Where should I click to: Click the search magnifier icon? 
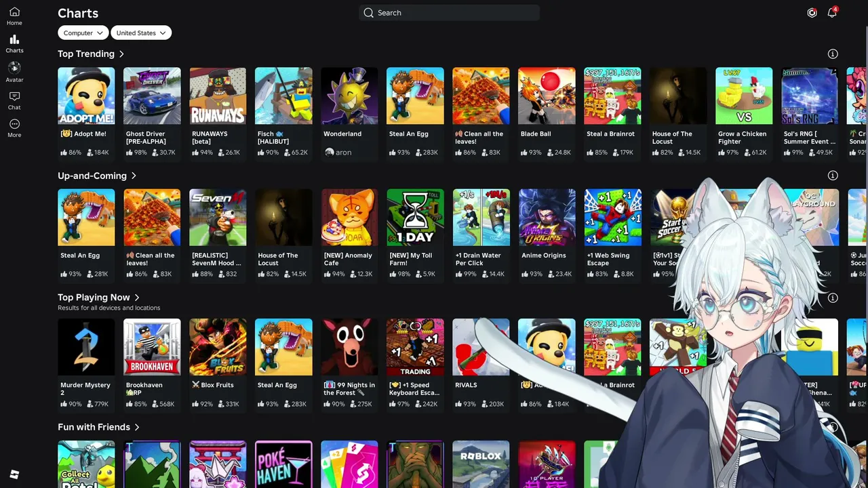(368, 13)
